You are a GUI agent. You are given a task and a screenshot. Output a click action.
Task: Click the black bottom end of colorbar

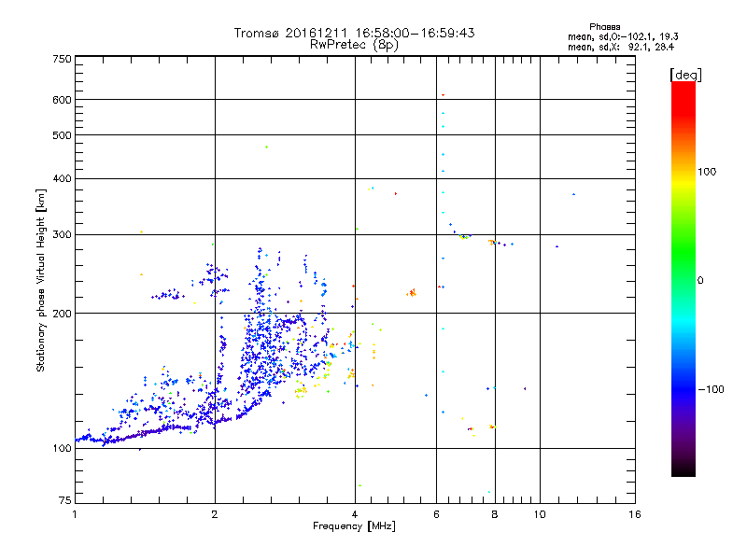coord(684,471)
